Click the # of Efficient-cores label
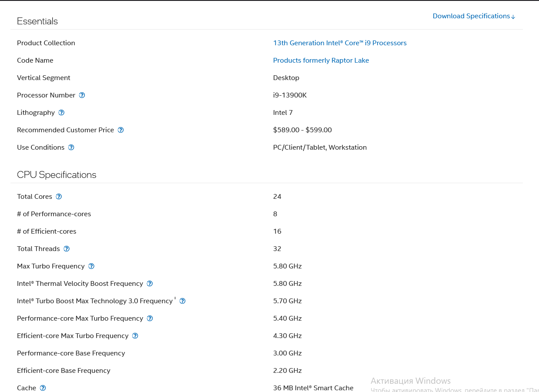 [x=47, y=231]
